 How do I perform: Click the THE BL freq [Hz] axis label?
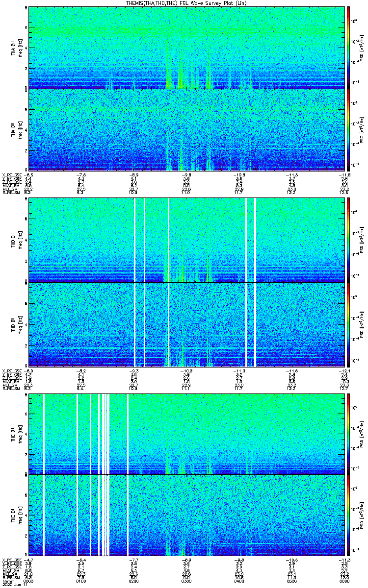coord(16,434)
